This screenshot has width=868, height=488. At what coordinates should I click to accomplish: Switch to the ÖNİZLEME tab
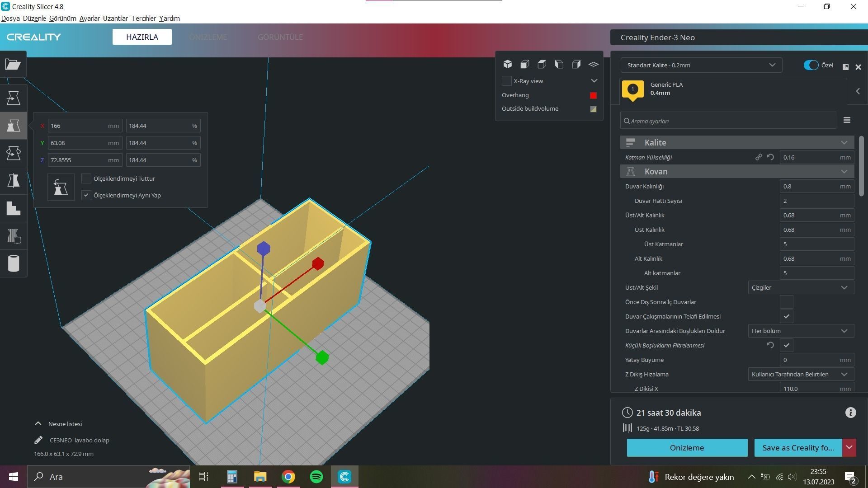click(x=208, y=37)
